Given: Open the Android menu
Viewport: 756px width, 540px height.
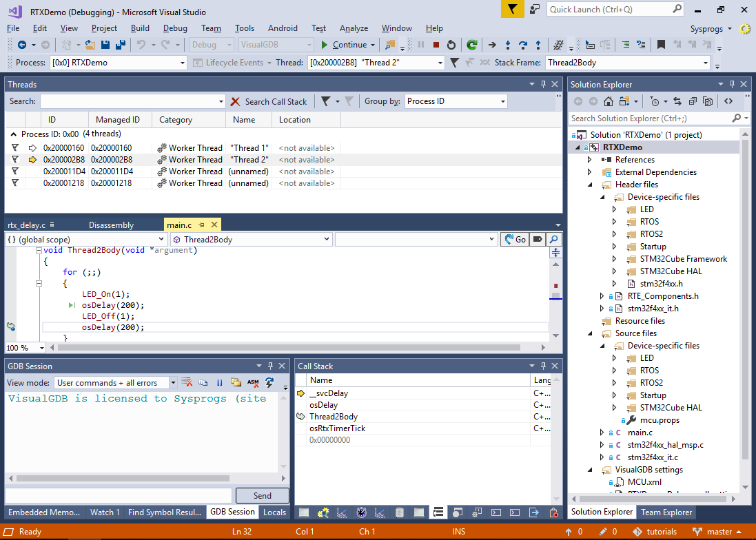Looking at the screenshot, I should tap(283, 28).
